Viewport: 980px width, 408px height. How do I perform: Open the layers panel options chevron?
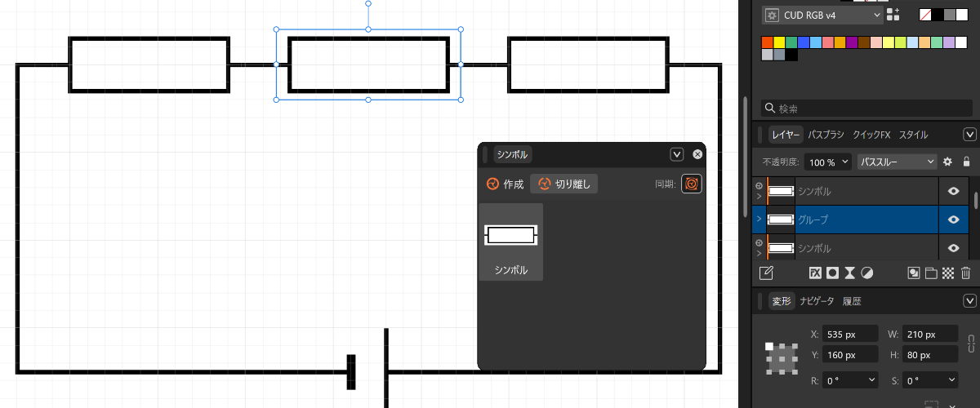click(970, 135)
